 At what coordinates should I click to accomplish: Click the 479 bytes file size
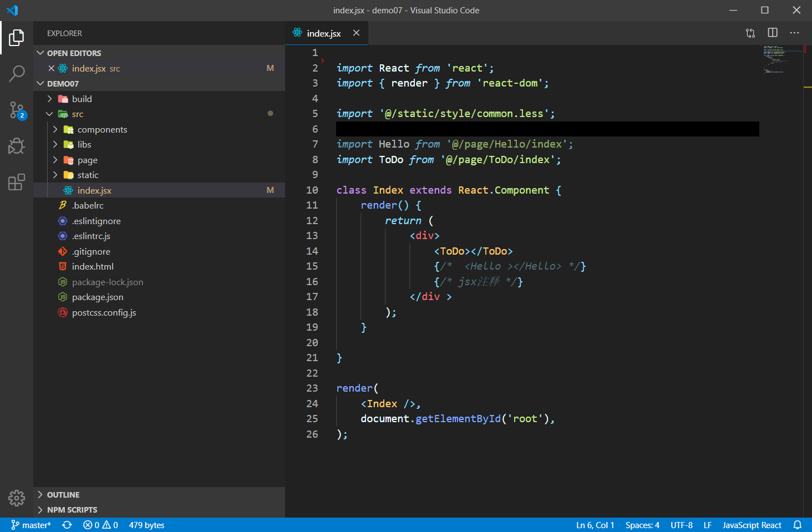pyautogui.click(x=146, y=525)
